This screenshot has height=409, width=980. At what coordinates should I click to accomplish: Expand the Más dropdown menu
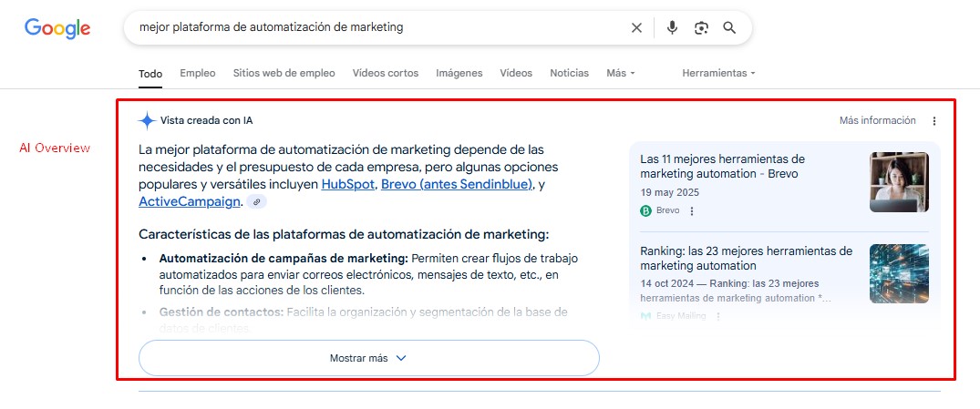[x=621, y=73]
